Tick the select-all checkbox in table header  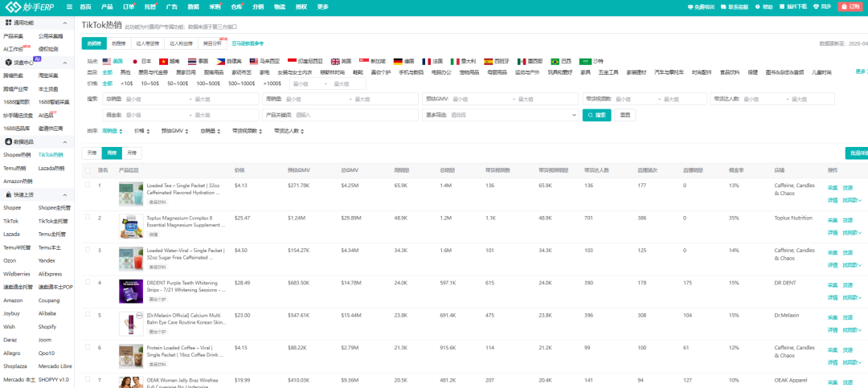pos(88,170)
